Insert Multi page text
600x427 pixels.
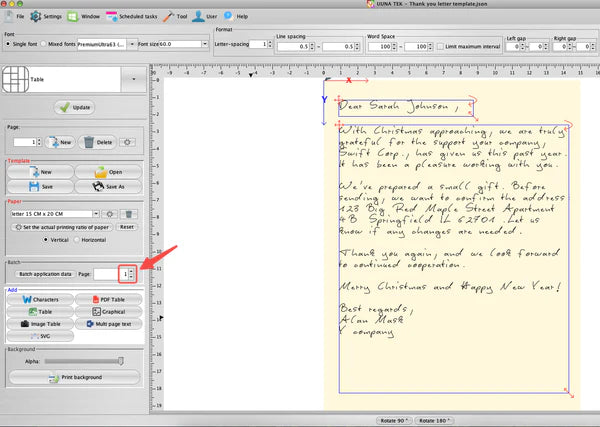[x=107, y=324]
